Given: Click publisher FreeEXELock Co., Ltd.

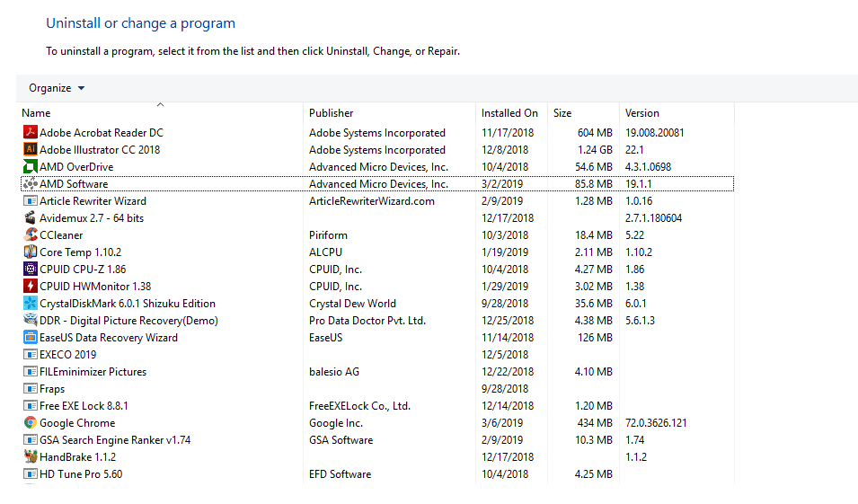Looking at the screenshot, I should (x=359, y=405).
